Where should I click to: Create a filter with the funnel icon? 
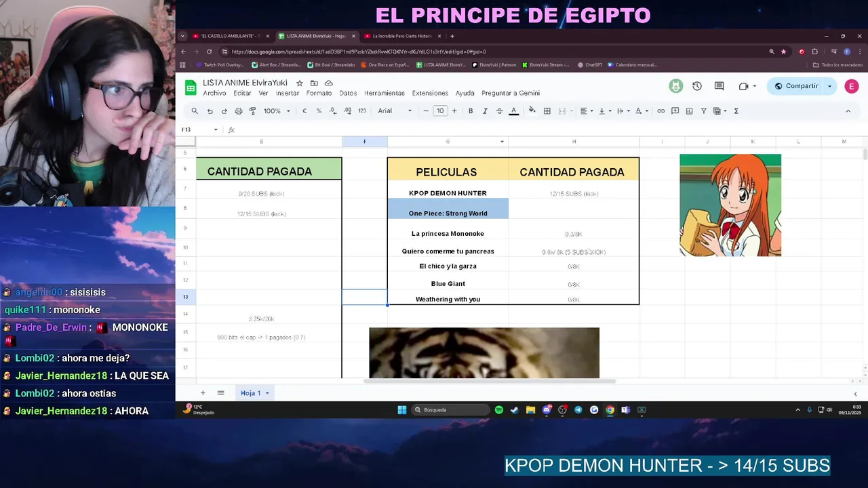coord(703,111)
